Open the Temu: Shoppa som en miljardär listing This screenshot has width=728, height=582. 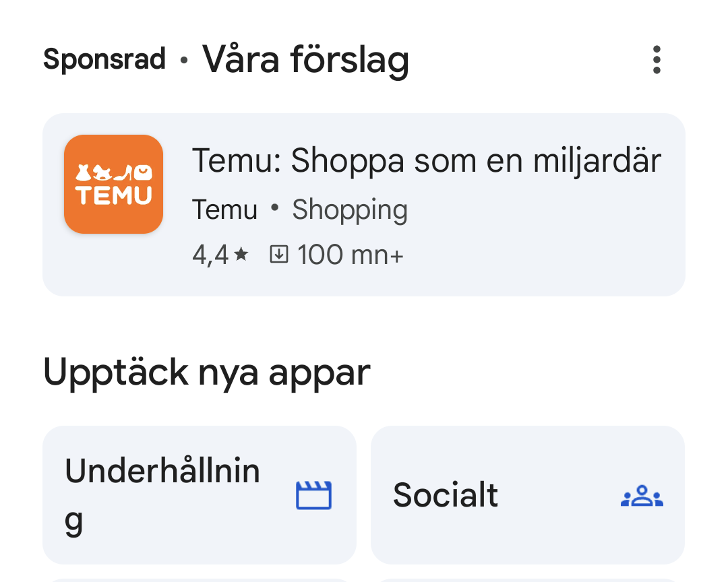[x=427, y=160]
